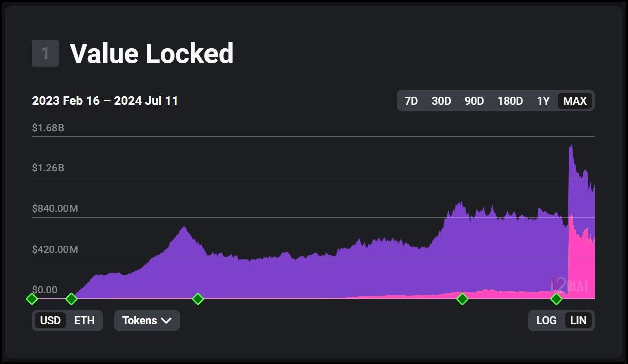Switch value display to USD
The width and height of the screenshot is (628, 364).
[x=50, y=321]
